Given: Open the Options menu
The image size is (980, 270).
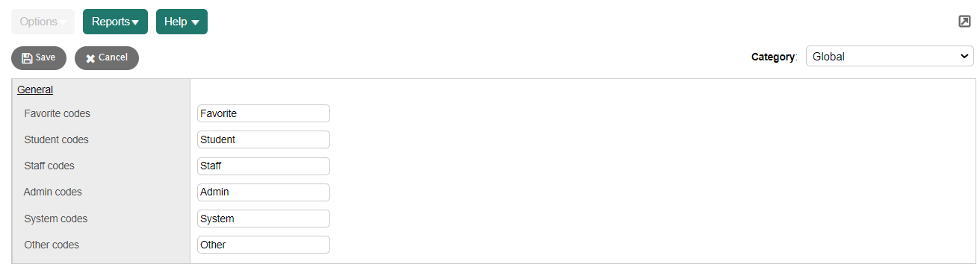Looking at the screenshot, I should pyautogui.click(x=43, y=22).
